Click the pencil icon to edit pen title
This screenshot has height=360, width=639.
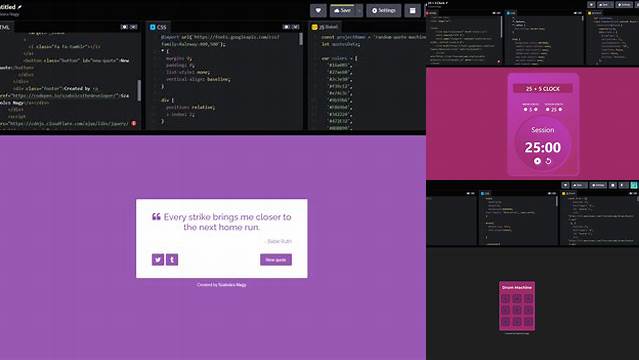[20, 7]
